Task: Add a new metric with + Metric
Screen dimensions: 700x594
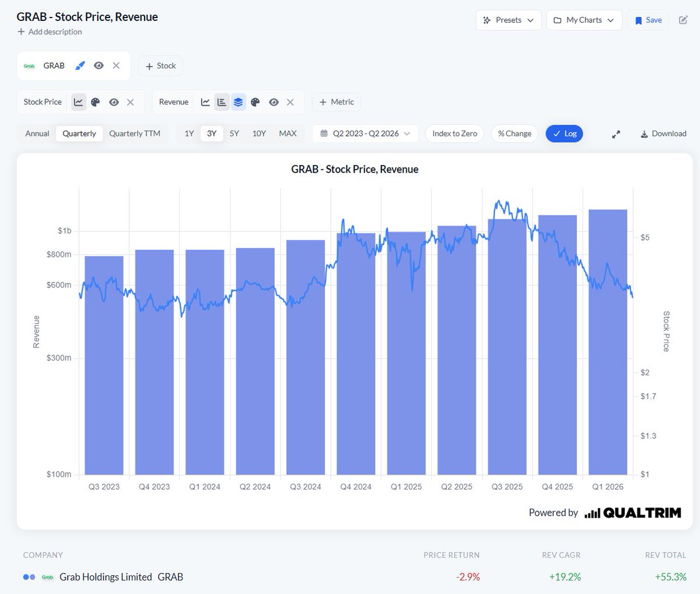Action: coord(337,102)
